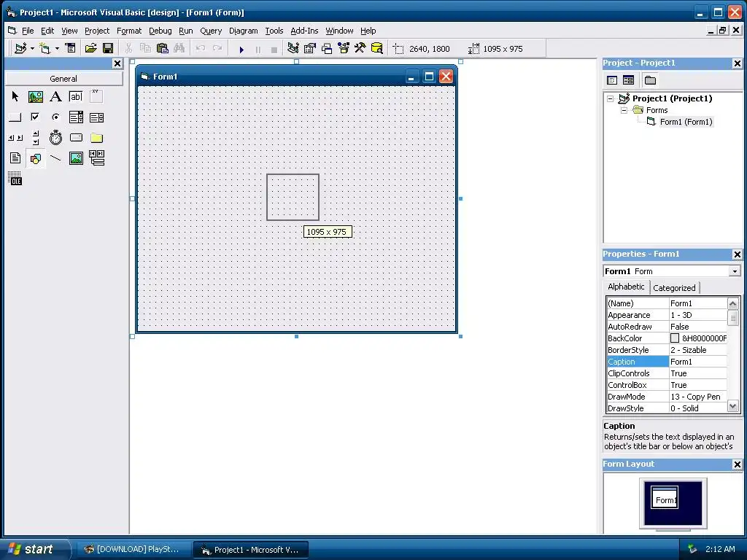Click the Open Project folder icon
This screenshot has width=747, height=560.
click(x=90, y=49)
